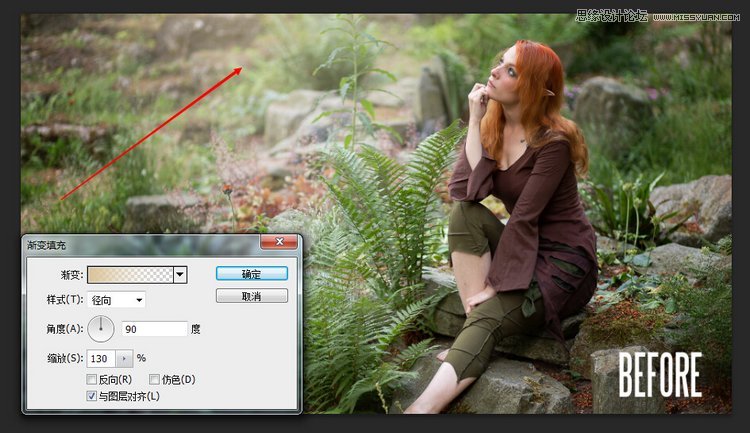Focus the angle field showing 90

click(x=154, y=329)
